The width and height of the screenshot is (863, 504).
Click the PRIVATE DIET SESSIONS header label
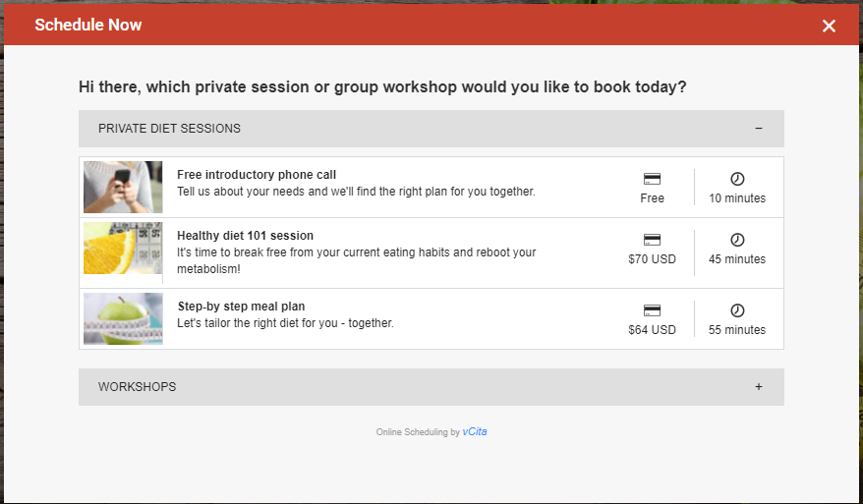coord(169,128)
